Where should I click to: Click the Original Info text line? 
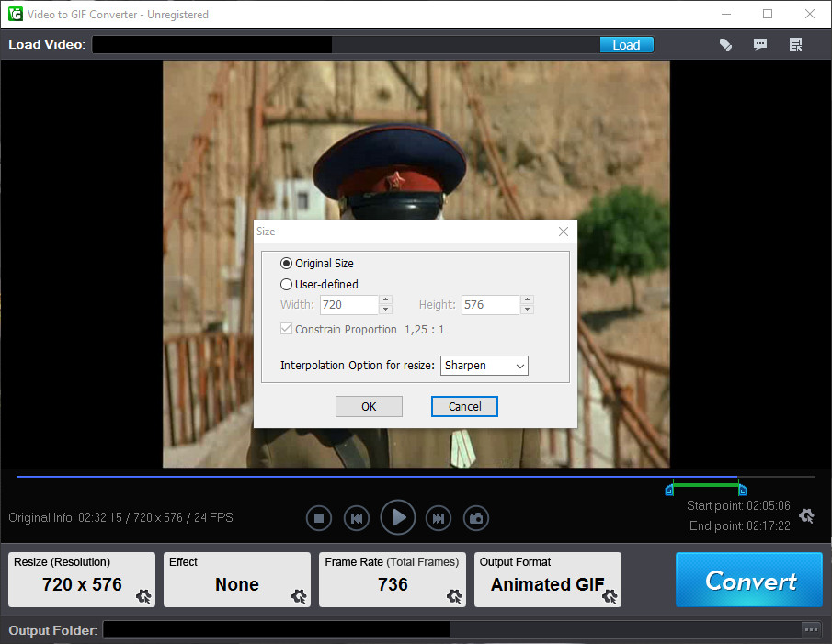120,518
